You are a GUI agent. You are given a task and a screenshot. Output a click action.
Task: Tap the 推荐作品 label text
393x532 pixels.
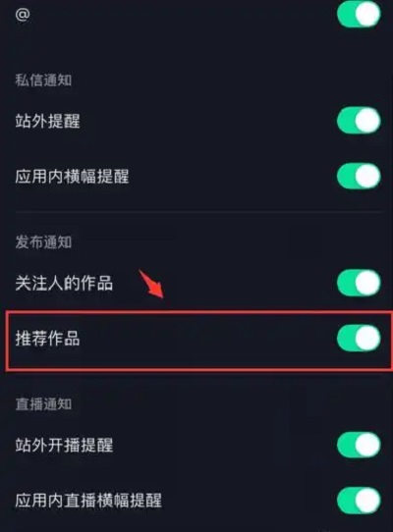[x=47, y=339]
